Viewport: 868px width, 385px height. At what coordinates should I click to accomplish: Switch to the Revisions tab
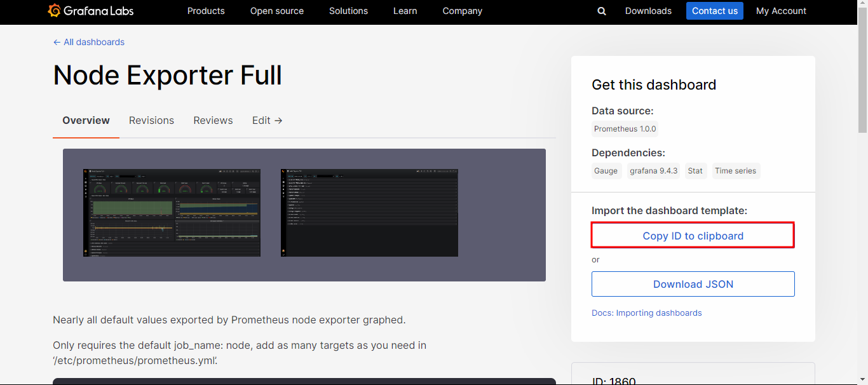click(151, 120)
